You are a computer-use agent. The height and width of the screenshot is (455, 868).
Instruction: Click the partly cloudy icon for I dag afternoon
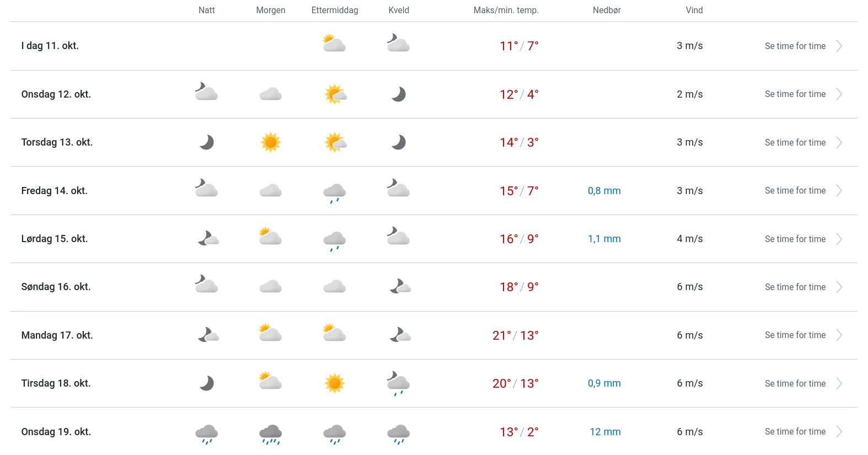tap(334, 43)
